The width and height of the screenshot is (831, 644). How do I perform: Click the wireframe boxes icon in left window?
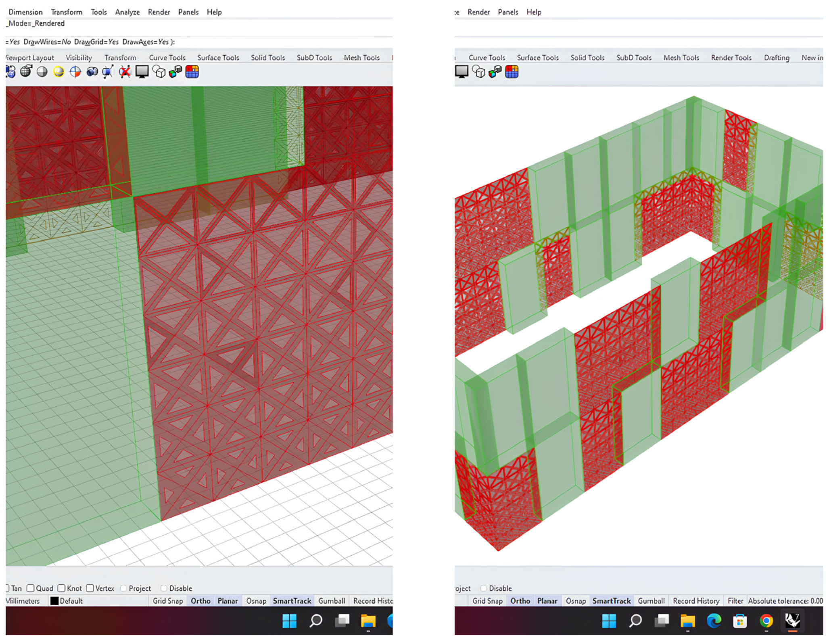159,72
